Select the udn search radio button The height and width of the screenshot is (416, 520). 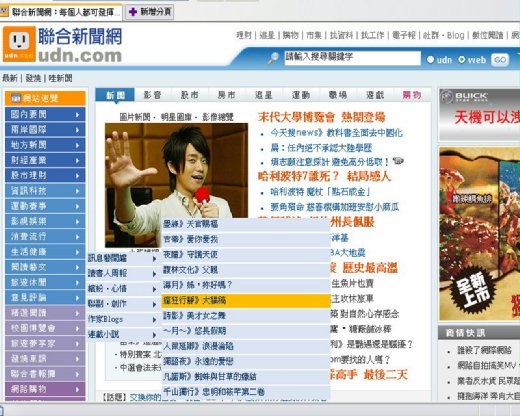tap(430, 60)
